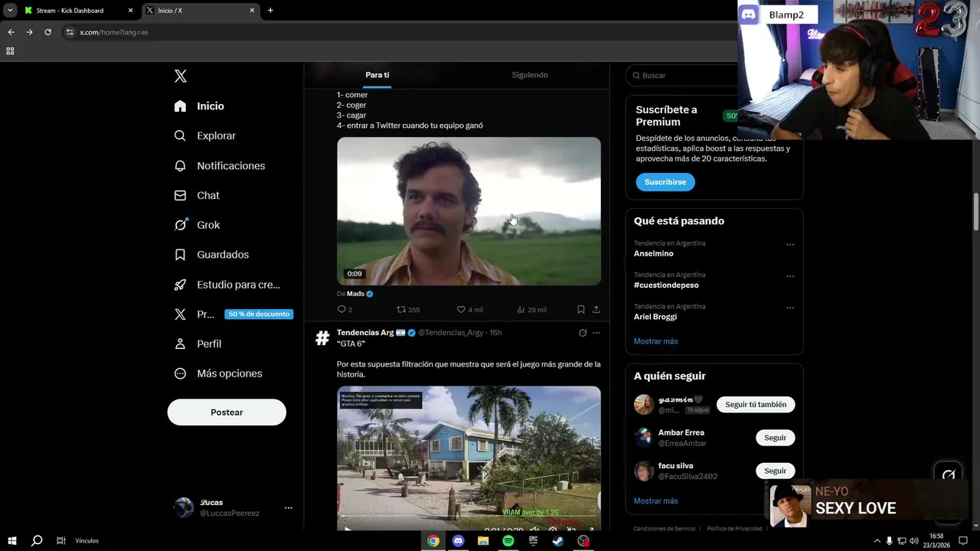
Task: Open the volume control in tray
Action: coord(913,540)
